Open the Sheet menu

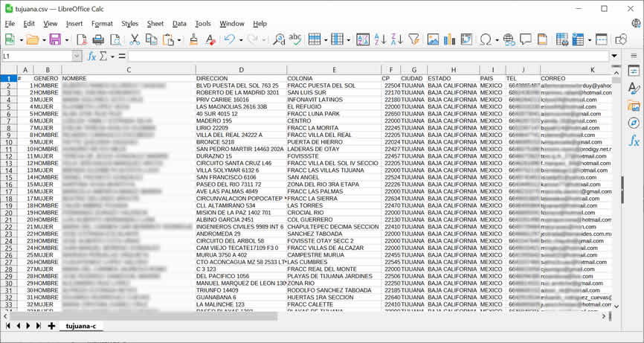coord(155,24)
